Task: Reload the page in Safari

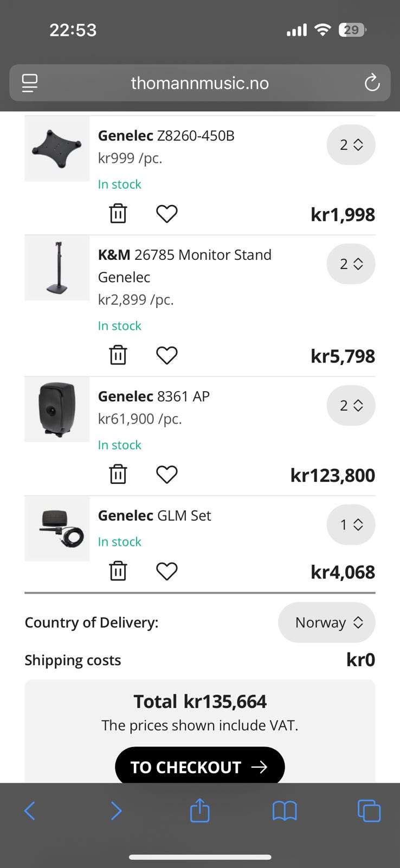Action: click(x=372, y=83)
